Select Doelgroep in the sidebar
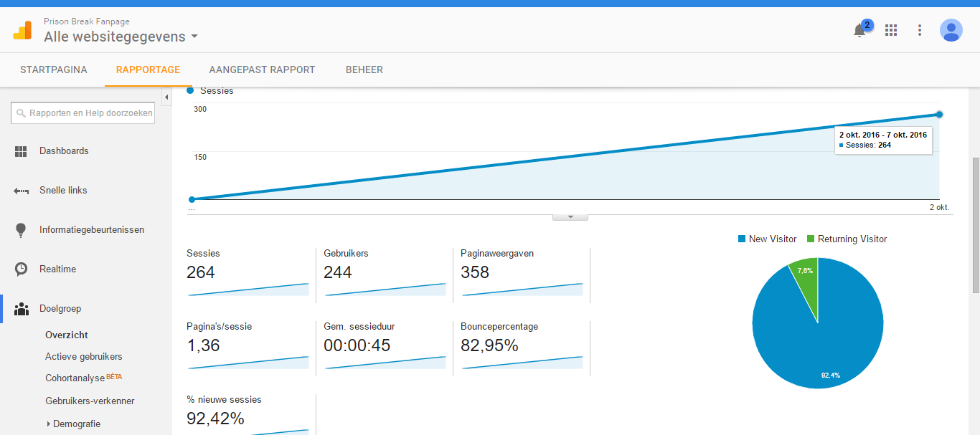This screenshot has height=435, width=980. (x=60, y=309)
